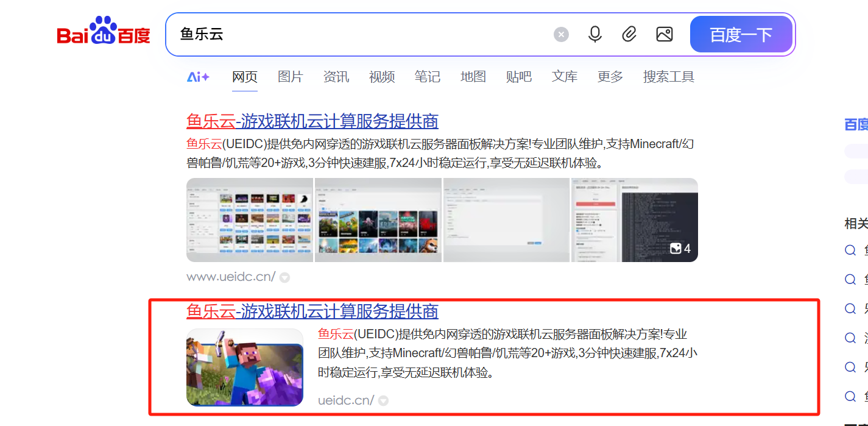Open second 鱼乐云 result title above Minecraft image
Screen dimensions: 868x426
[312, 311]
